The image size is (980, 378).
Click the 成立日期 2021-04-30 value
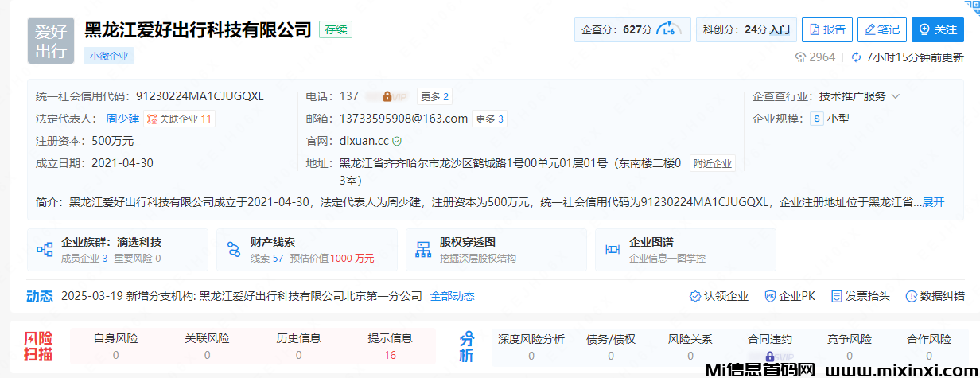coord(122,163)
